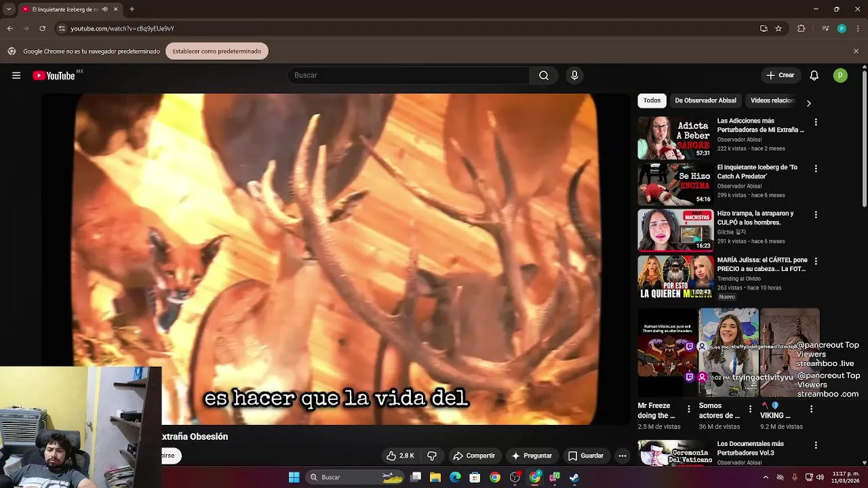
Task: Select the Todos filter chip
Action: pyautogui.click(x=652, y=100)
